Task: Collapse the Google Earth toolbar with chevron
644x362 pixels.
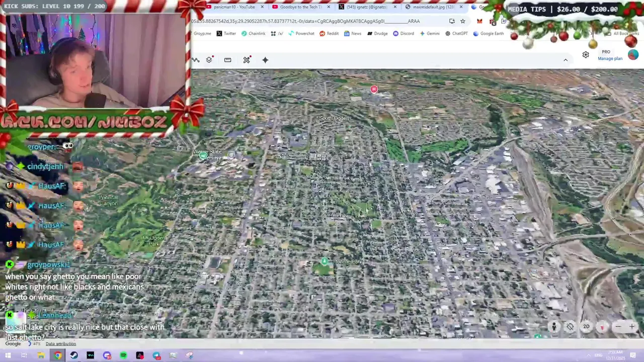Action: click(565, 60)
